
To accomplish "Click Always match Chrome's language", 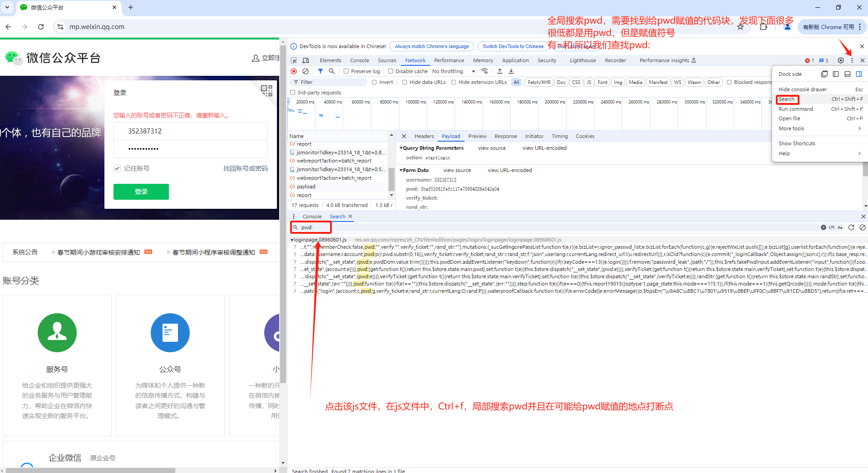I will point(432,46).
